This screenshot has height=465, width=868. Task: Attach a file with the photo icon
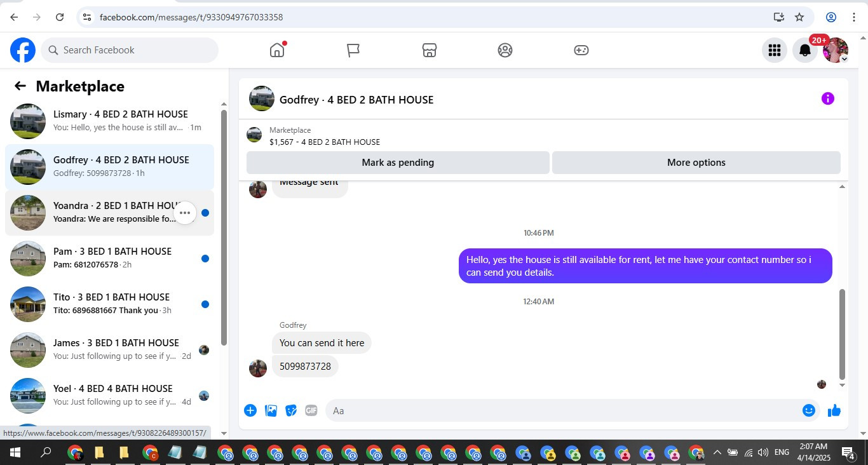271,410
